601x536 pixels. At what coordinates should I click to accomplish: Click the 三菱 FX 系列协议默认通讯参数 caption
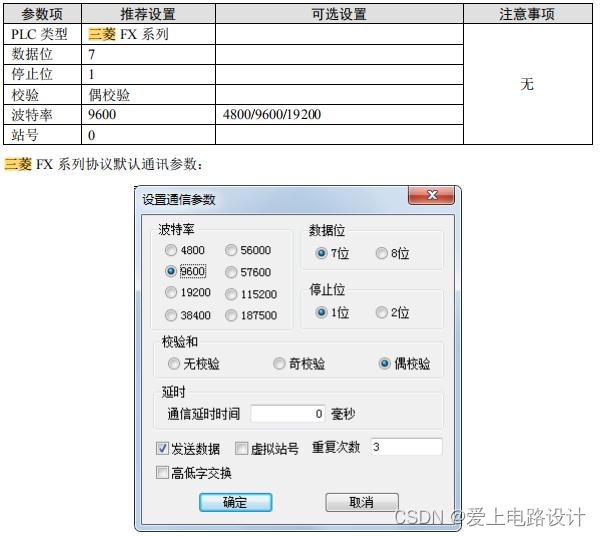pos(103,164)
